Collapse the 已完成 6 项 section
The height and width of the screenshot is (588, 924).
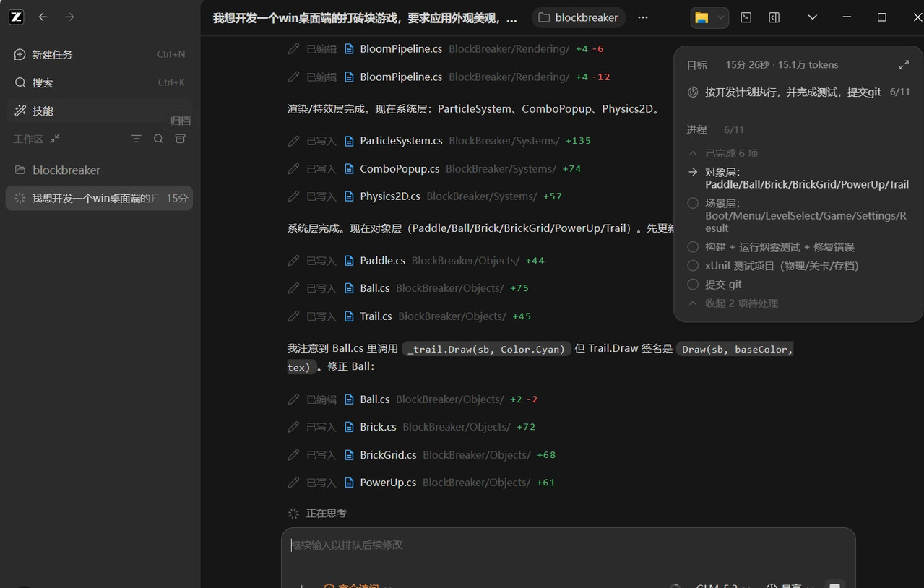[x=723, y=153]
